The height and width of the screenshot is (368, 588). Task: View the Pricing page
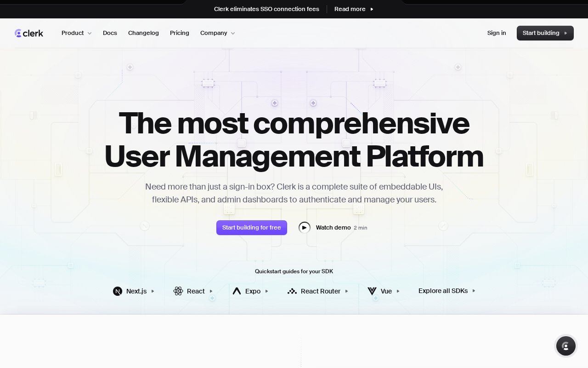click(x=180, y=33)
